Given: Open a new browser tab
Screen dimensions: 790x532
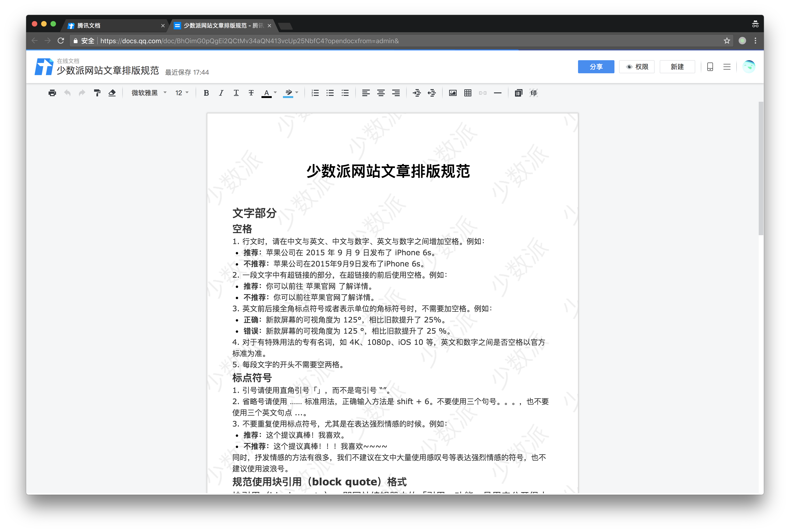Looking at the screenshot, I should click(285, 26).
